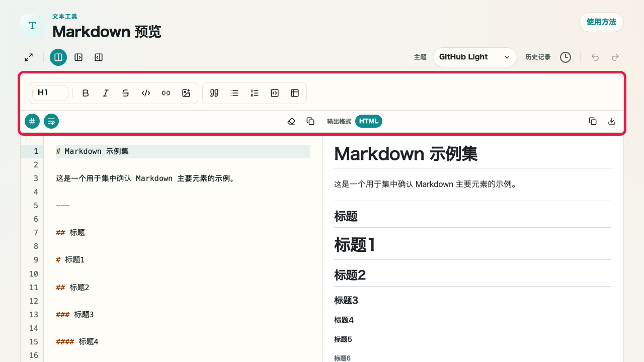Switch to preview-only right panel layout
The height and width of the screenshot is (362, 644).
[x=99, y=57]
